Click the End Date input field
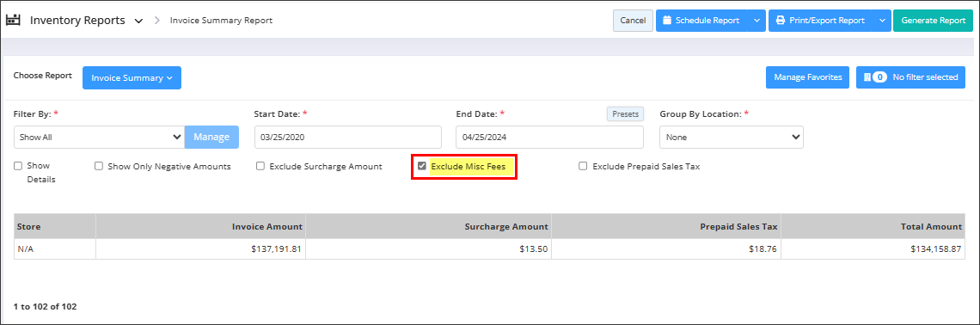Screen dimensions: 980x325 point(549,137)
